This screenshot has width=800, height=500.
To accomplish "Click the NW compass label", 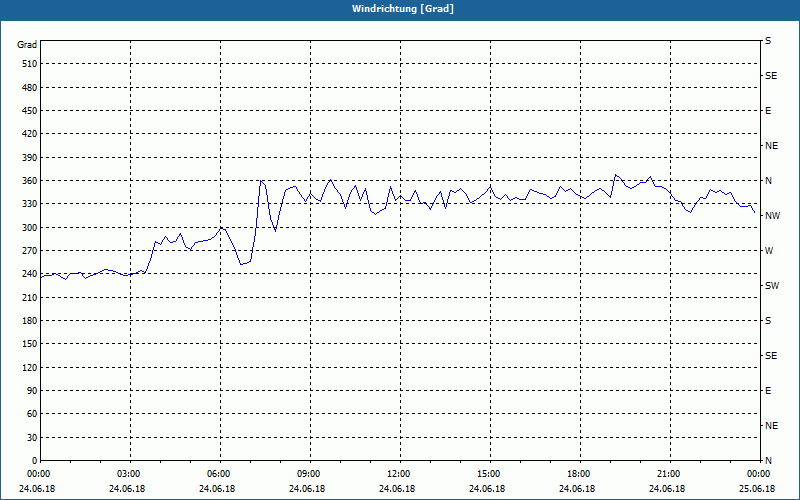I will tap(772, 216).
